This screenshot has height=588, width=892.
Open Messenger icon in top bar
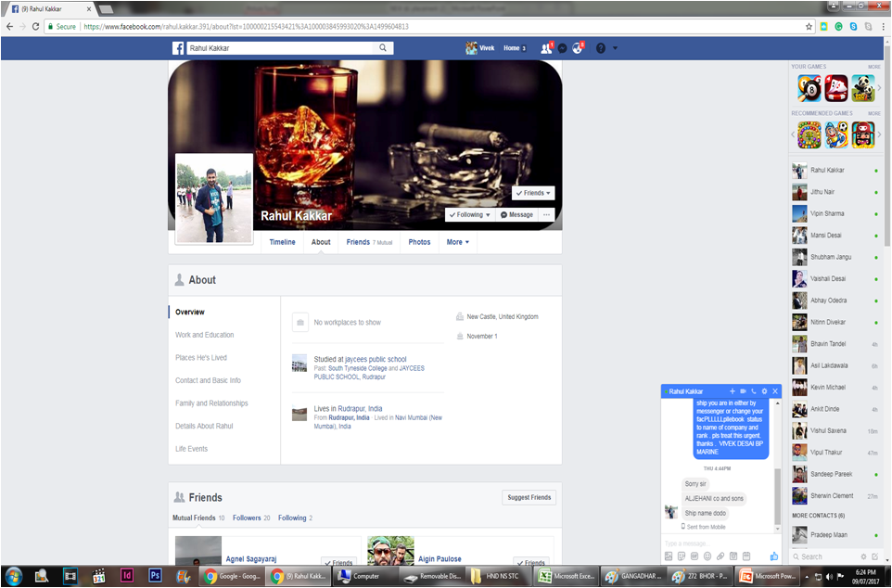pyautogui.click(x=563, y=47)
